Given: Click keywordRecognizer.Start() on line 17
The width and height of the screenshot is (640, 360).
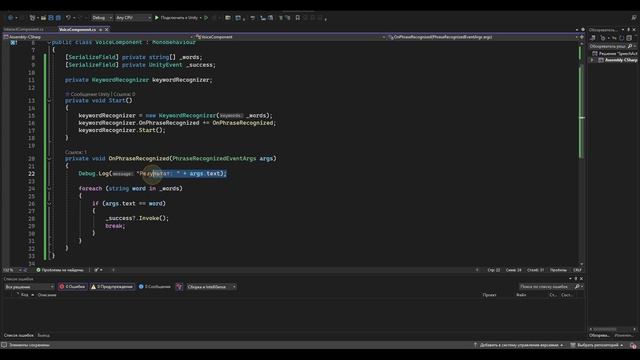Looking at the screenshot, I should click(x=122, y=130).
